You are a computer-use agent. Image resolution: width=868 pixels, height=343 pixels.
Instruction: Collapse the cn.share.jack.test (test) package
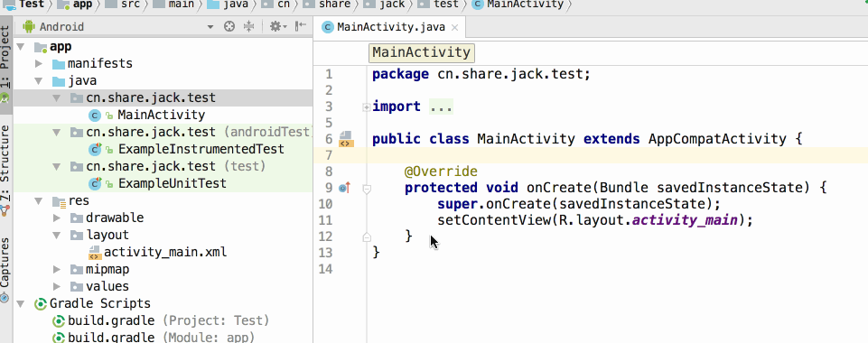point(57,166)
